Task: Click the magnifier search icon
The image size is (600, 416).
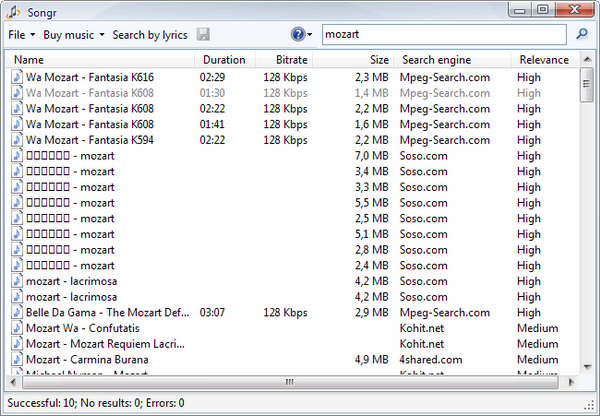Action: click(x=582, y=34)
